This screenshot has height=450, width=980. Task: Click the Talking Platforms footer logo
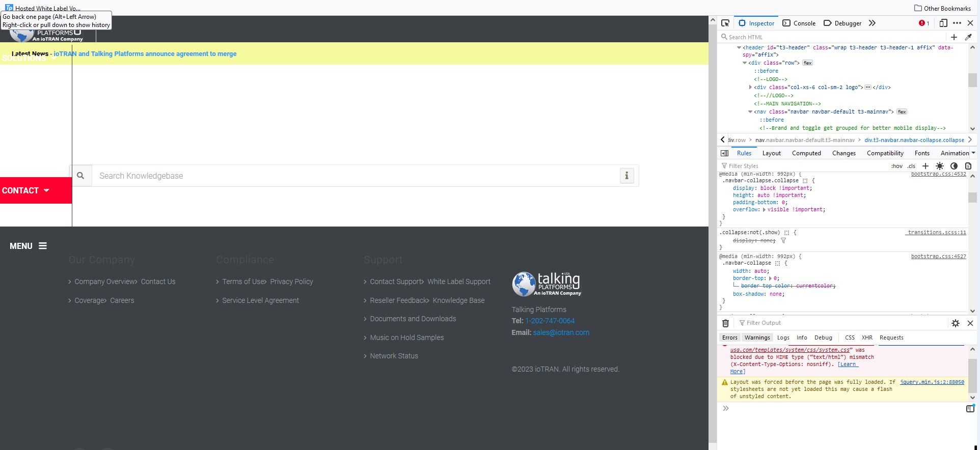point(547,284)
